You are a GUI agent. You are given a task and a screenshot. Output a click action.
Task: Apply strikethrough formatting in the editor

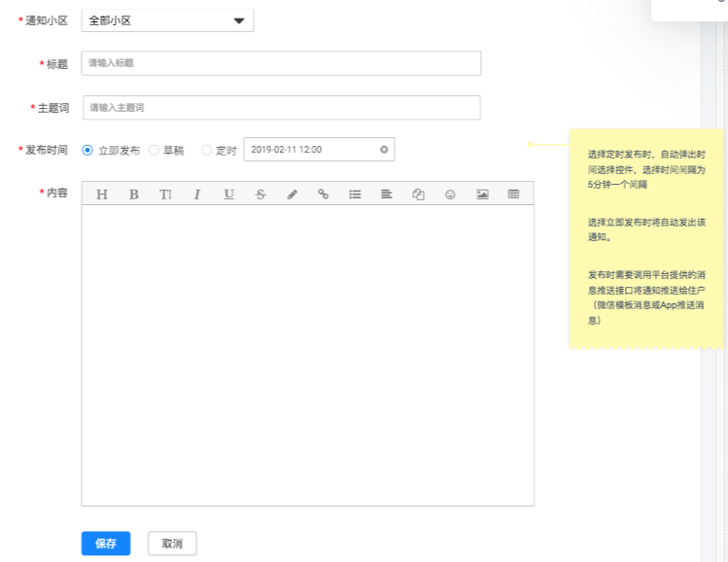[x=260, y=194]
